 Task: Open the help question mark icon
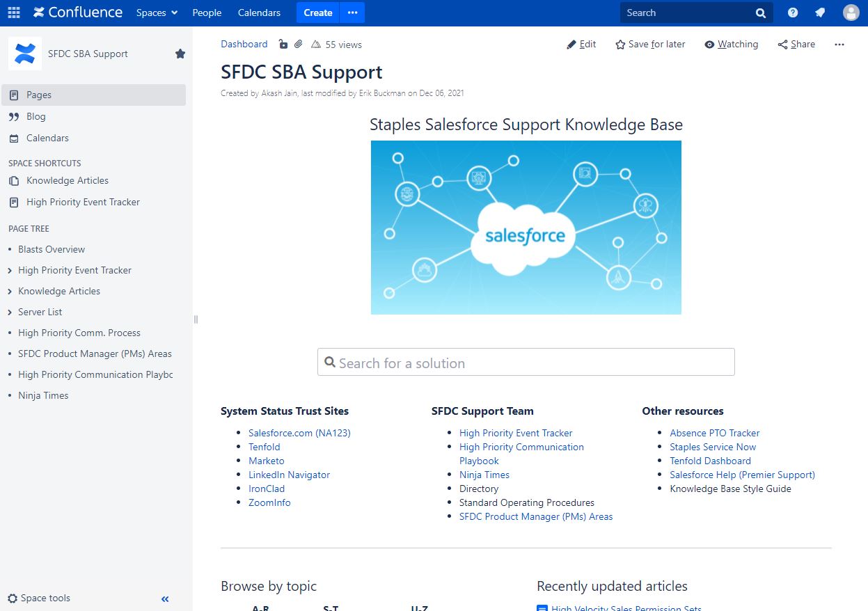click(x=793, y=13)
